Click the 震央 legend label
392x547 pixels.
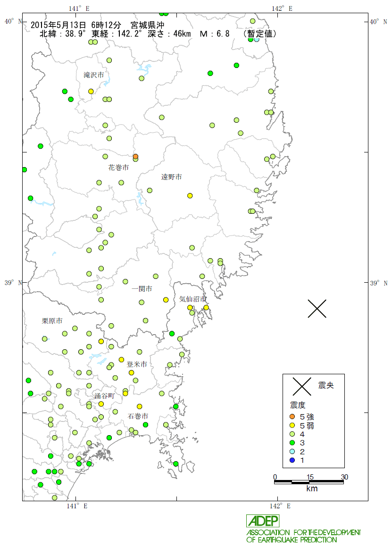(326, 386)
